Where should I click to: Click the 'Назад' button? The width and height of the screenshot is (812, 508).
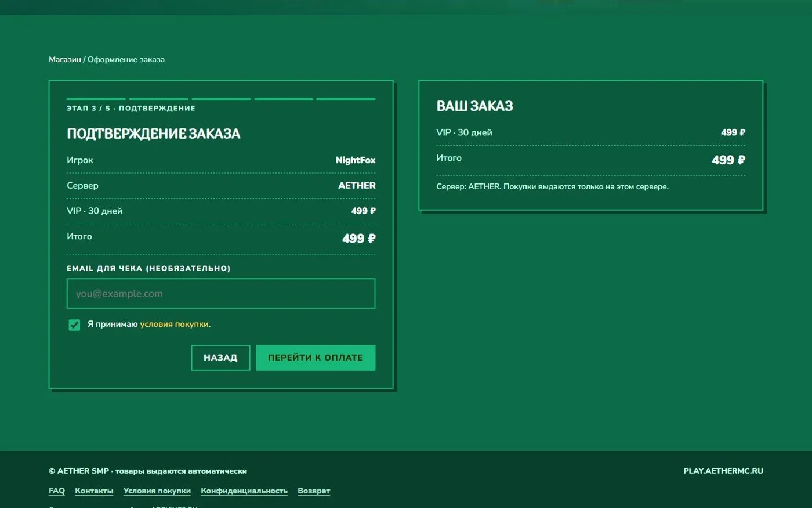point(220,358)
